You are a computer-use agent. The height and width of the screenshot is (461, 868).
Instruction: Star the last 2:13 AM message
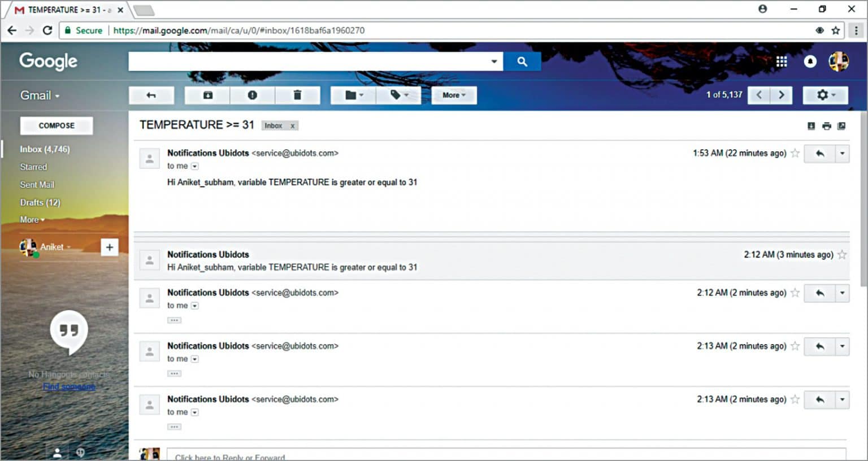(x=795, y=399)
